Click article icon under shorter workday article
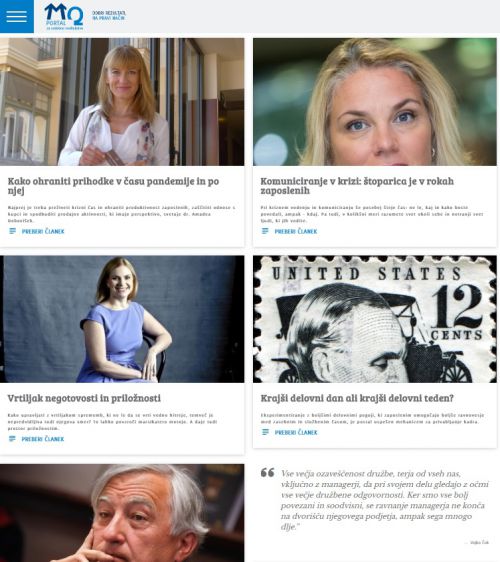Viewport: 500px width, 562px height. [265, 432]
